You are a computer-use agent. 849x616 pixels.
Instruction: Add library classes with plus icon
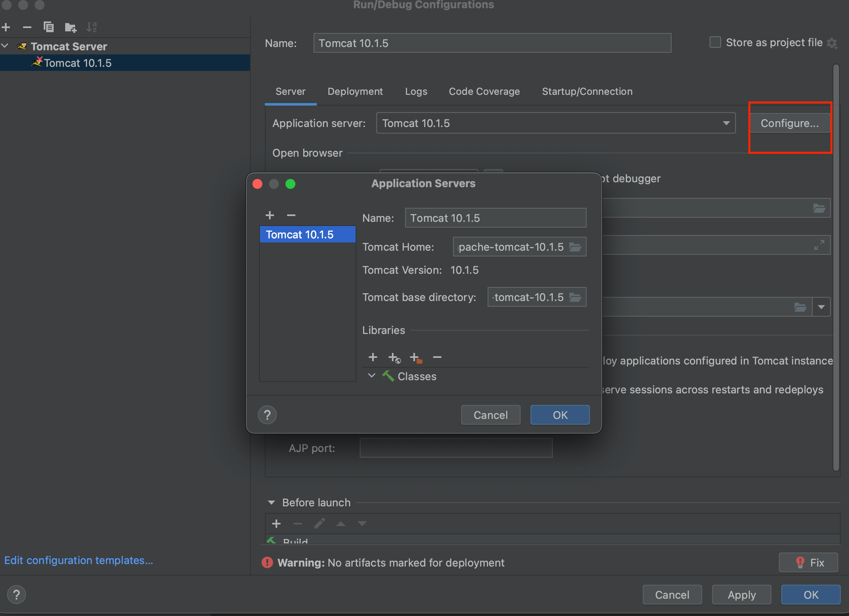point(373,357)
